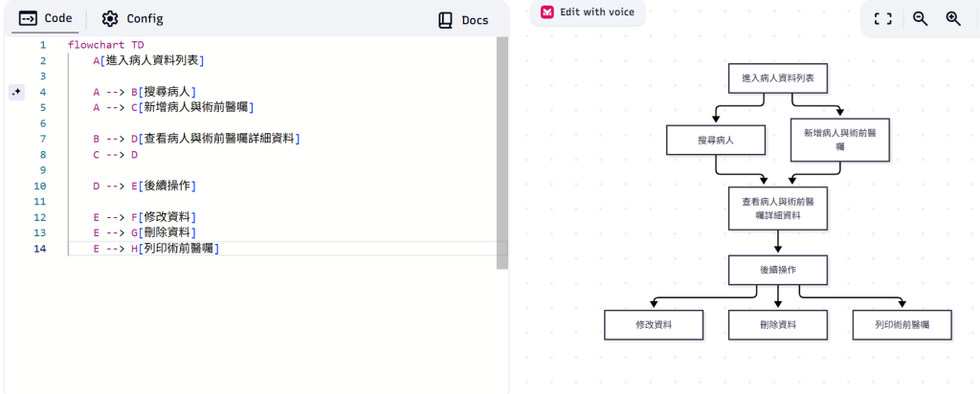
Task: Click the fit-to-screen fullscreen icon
Action: (882, 19)
